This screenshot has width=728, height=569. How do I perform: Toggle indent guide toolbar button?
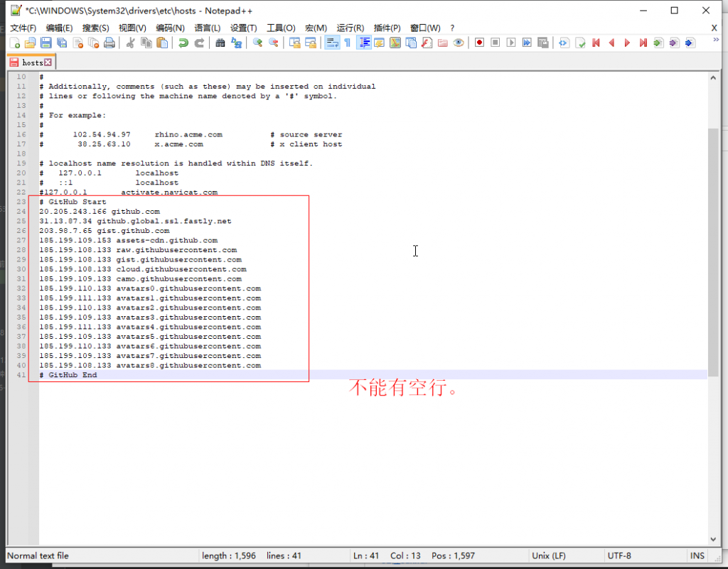click(x=364, y=43)
